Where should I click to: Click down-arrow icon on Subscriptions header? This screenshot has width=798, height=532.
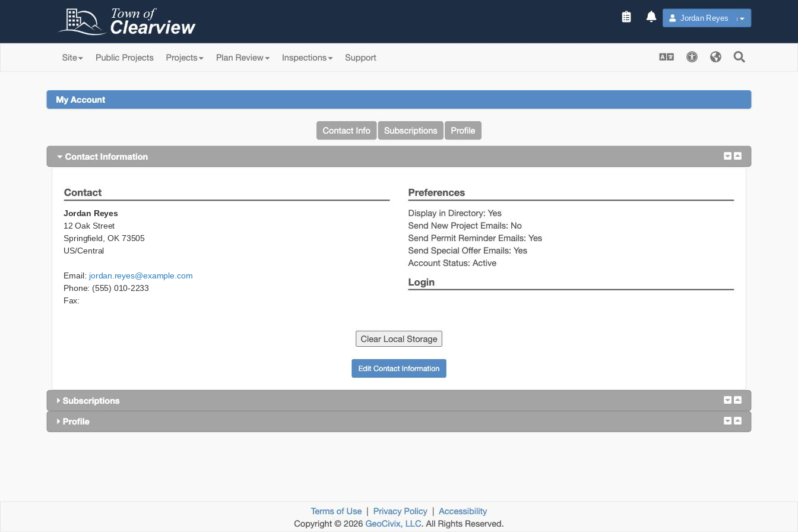pyautogui.click(x=727, y=400)
